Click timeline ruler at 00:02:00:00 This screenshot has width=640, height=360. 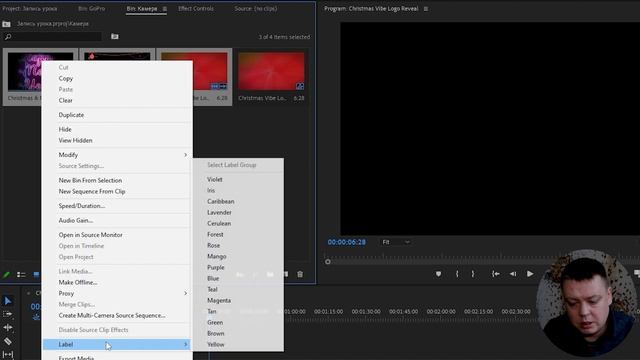[441, 311]
